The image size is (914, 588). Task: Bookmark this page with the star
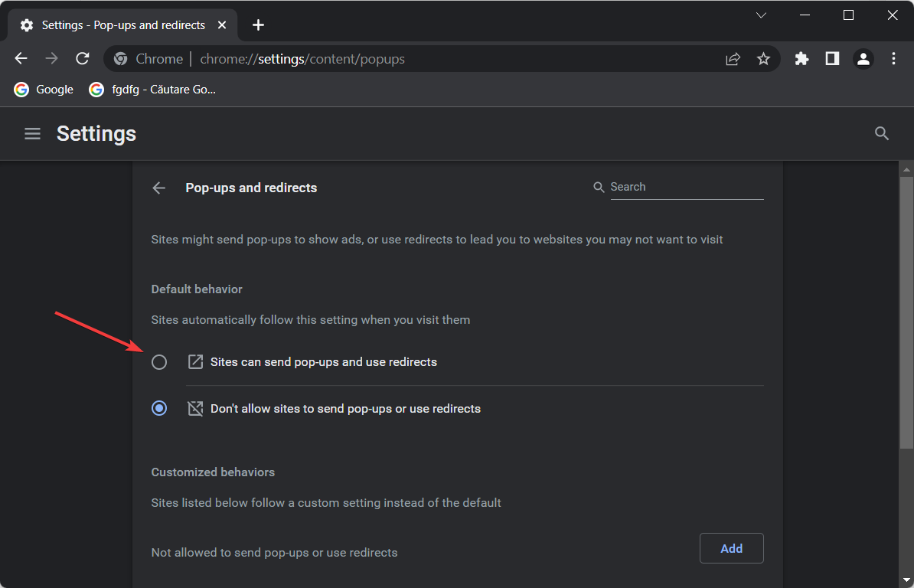tap(763, 59)
